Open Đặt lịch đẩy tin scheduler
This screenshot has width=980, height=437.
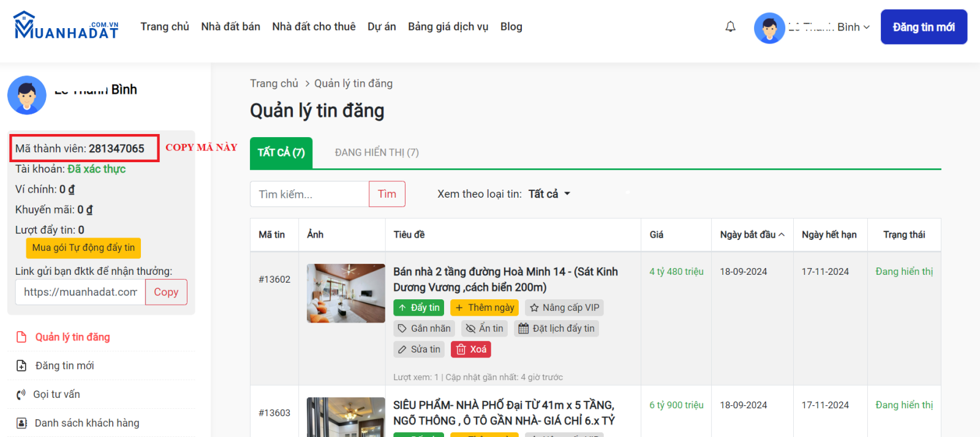(x=556, y=329)
